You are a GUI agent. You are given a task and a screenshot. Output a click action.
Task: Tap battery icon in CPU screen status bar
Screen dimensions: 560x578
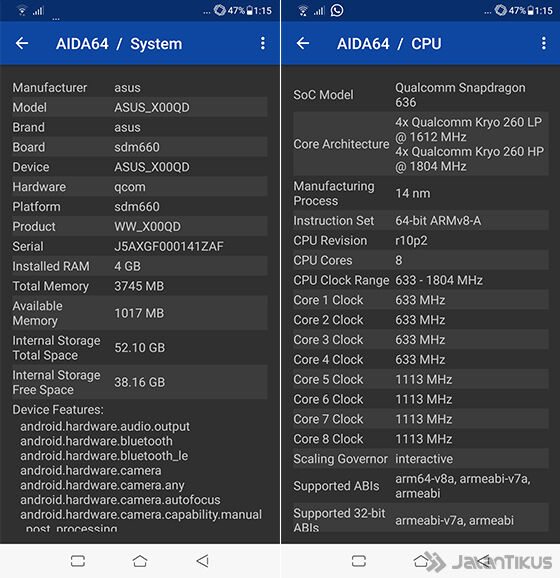click(x=531, y=11)
